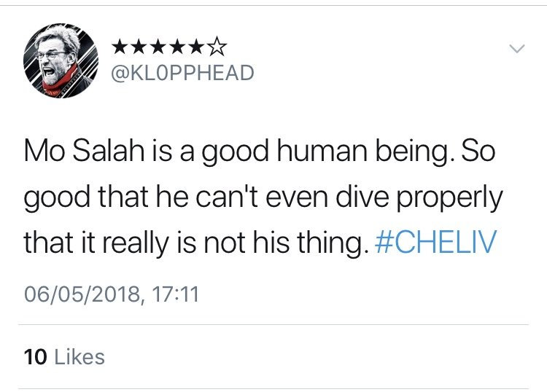Click the hollow outlined star in display name
This screenshot has height=392, width=547.
click(x=217, y=47)
